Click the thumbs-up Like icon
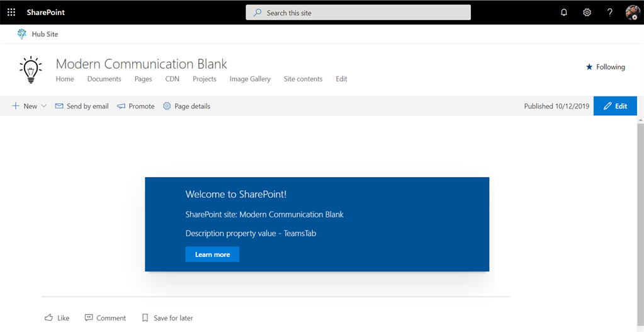The width and height of the screenshot is (644, 332). [48, 318]
